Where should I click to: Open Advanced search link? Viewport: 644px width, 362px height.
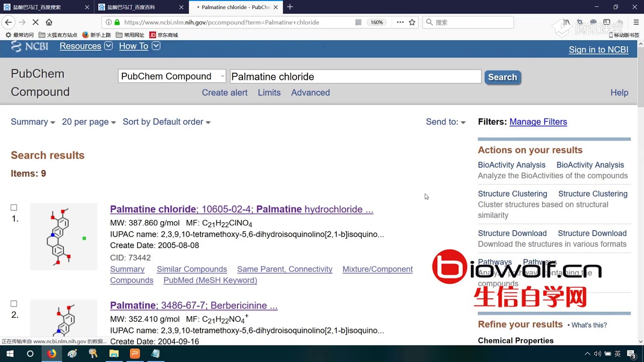click(x=310, y=93)
